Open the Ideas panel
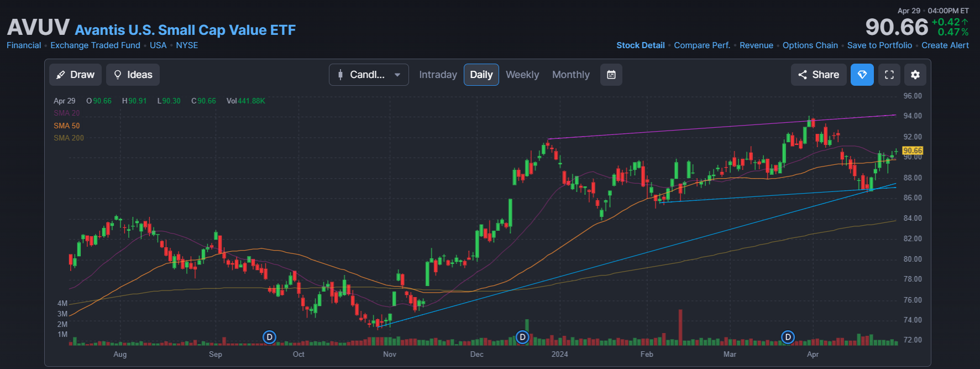This screenshot has width=980, height=369. [133, 75]
